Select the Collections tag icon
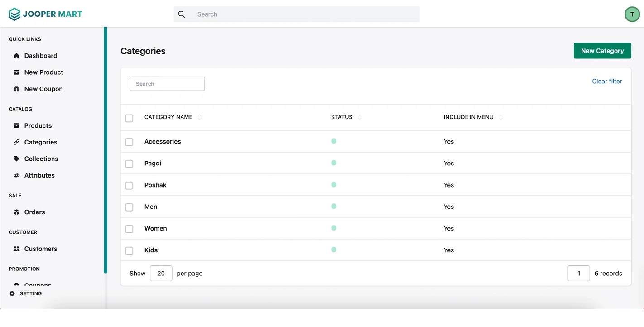The image size is (644, 327). click(16, 159)
